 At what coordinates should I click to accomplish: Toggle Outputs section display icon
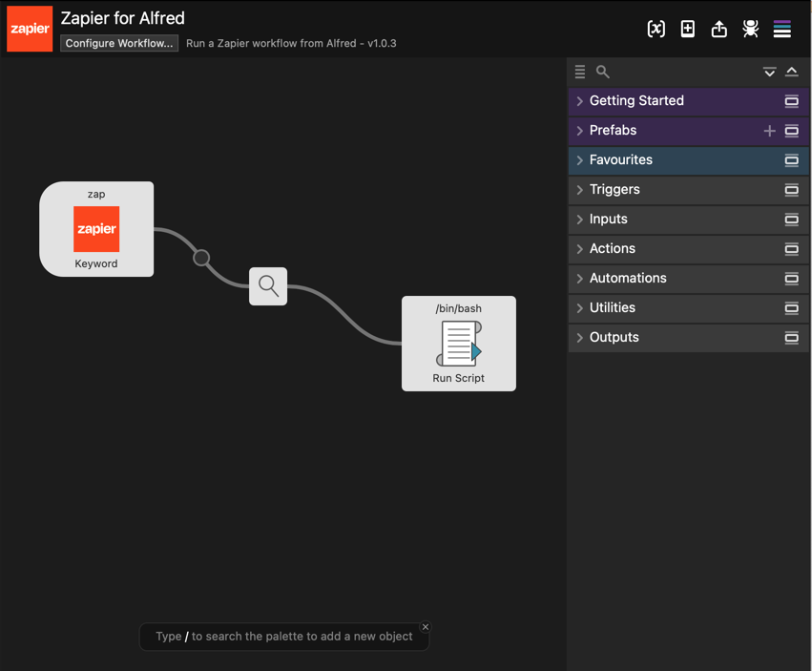(x=792, y=337)
